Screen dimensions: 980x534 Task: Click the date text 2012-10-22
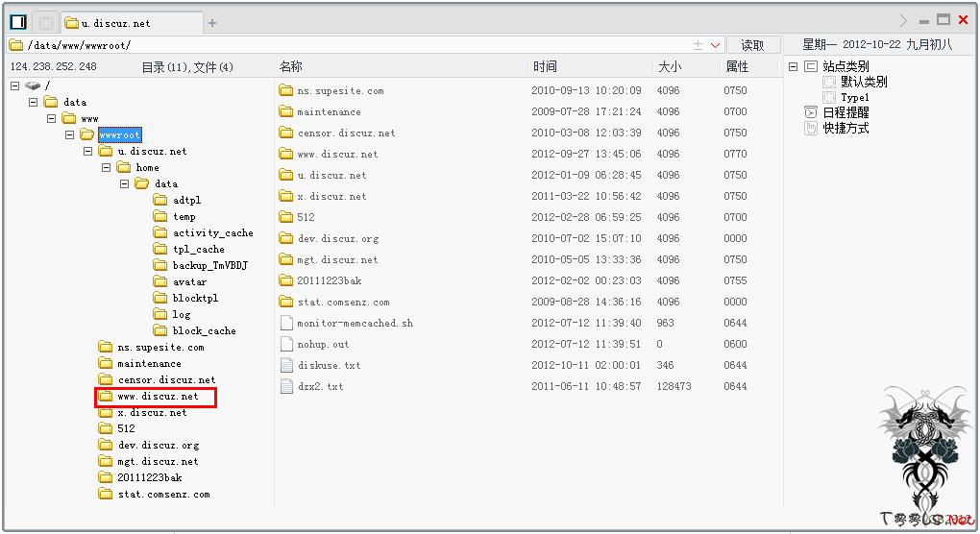click(871, 44)
